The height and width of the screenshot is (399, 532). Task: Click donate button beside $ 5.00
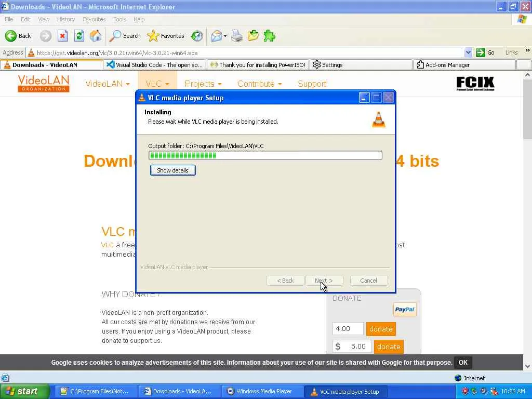389,347
